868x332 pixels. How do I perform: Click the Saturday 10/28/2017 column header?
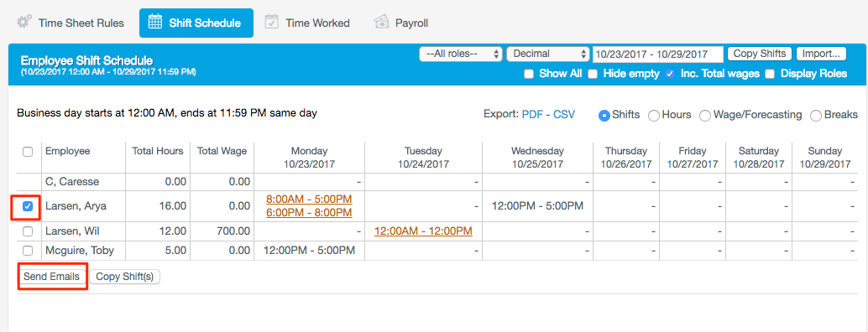click(759, 158)
